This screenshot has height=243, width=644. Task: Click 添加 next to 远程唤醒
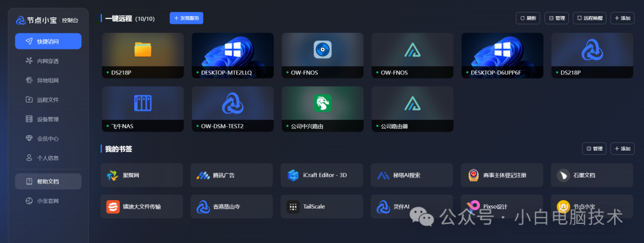coord(622,18)
